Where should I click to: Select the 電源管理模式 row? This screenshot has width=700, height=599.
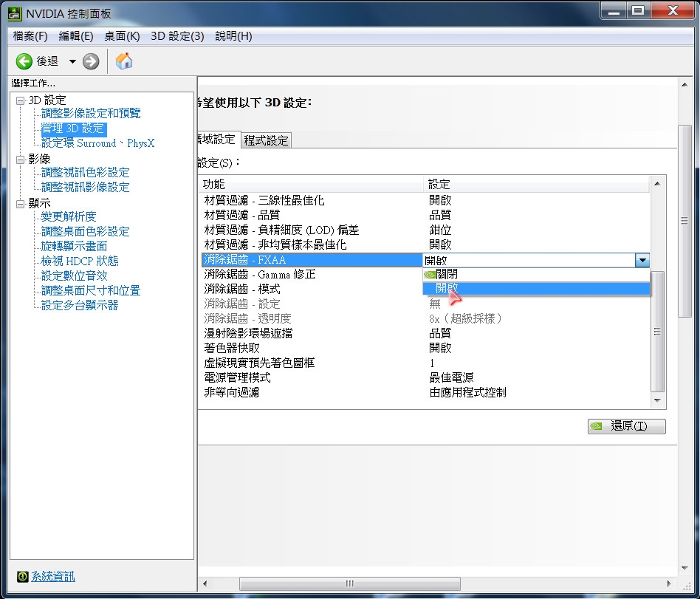425,377
